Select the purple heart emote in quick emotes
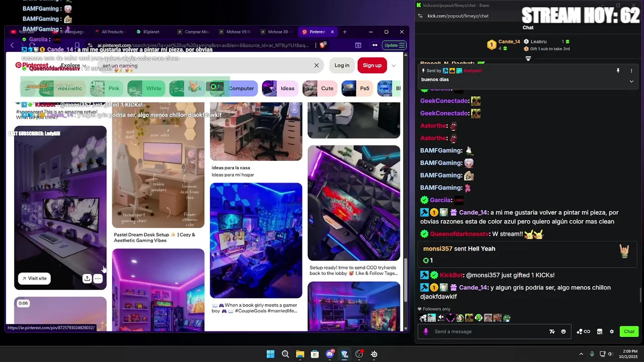The width and height of the screenshot is (644, 362). 451,318
